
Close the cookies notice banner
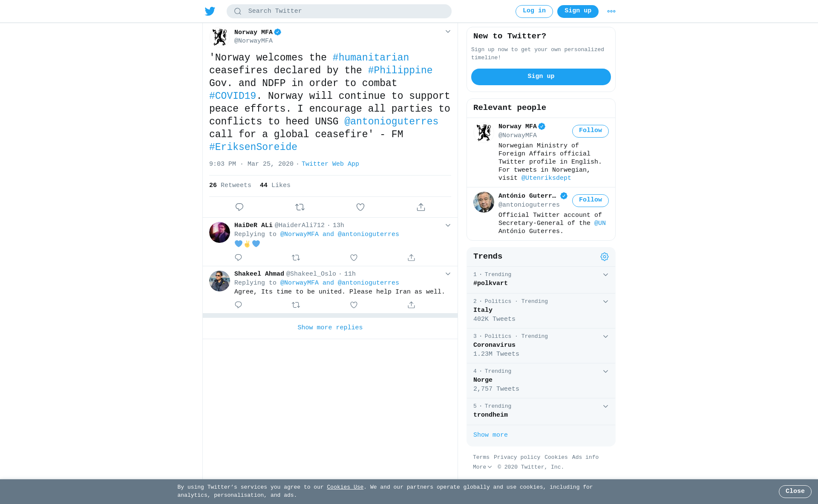click(x=795, y=492)
